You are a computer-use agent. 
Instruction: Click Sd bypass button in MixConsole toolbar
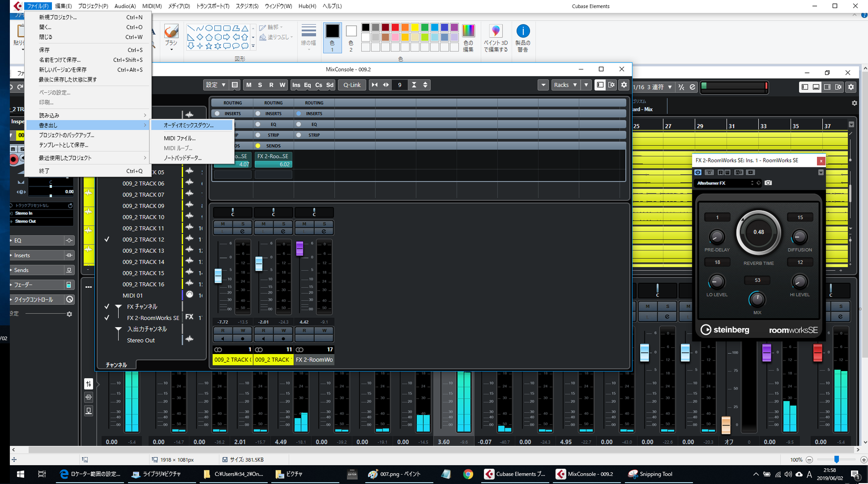point(330,85)
